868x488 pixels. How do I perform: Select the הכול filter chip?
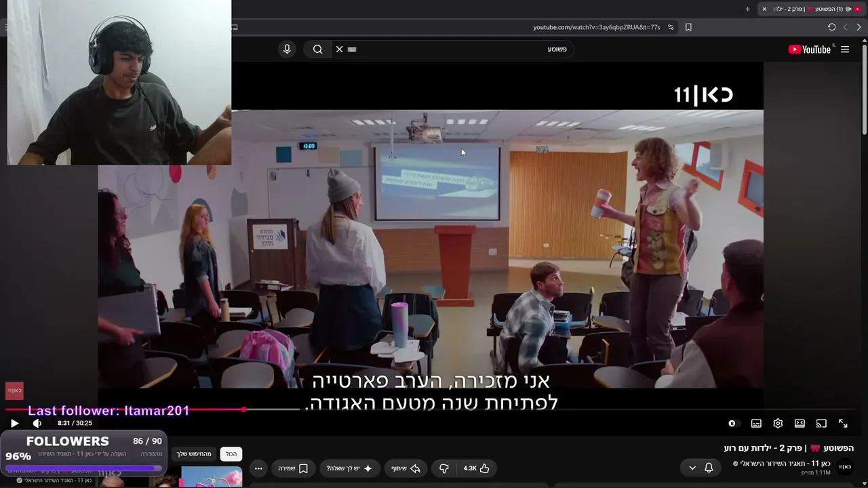[x=231, y=454]
